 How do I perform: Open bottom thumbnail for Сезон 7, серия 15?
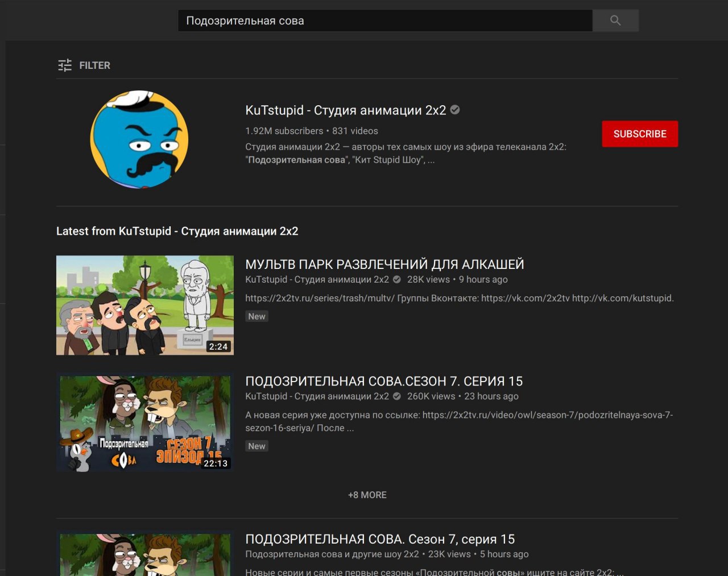coord(145,553)
